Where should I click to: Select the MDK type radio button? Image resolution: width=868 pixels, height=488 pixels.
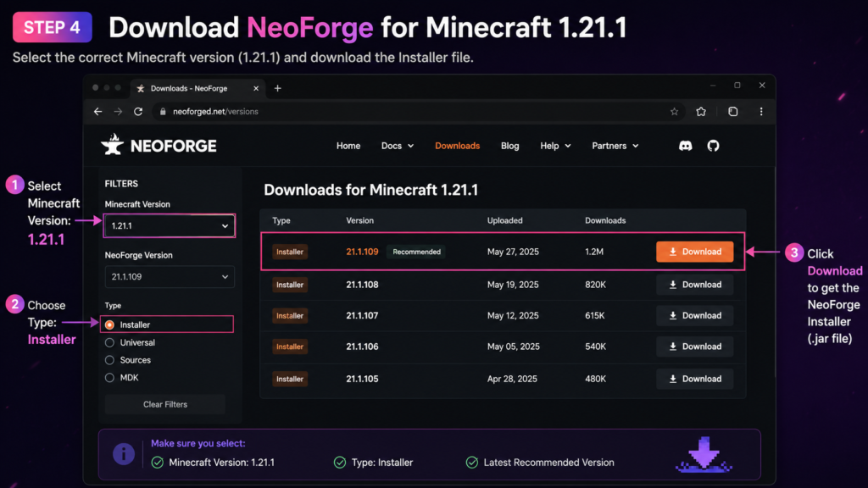109,378
